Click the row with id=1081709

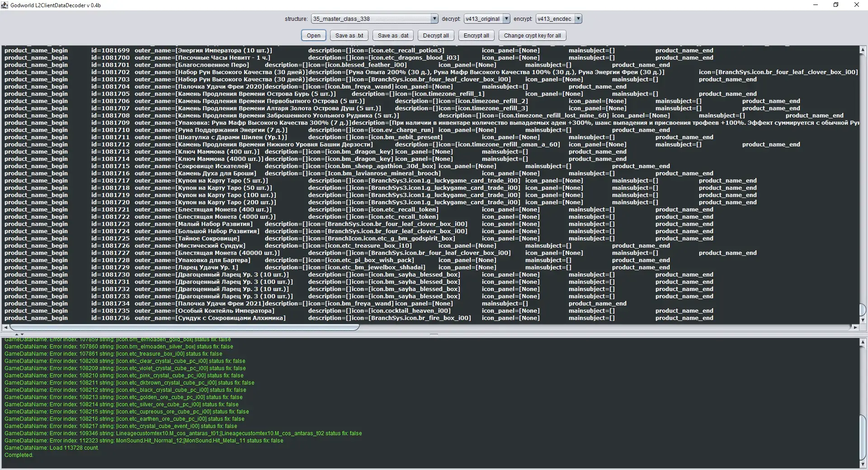point(430,122)
